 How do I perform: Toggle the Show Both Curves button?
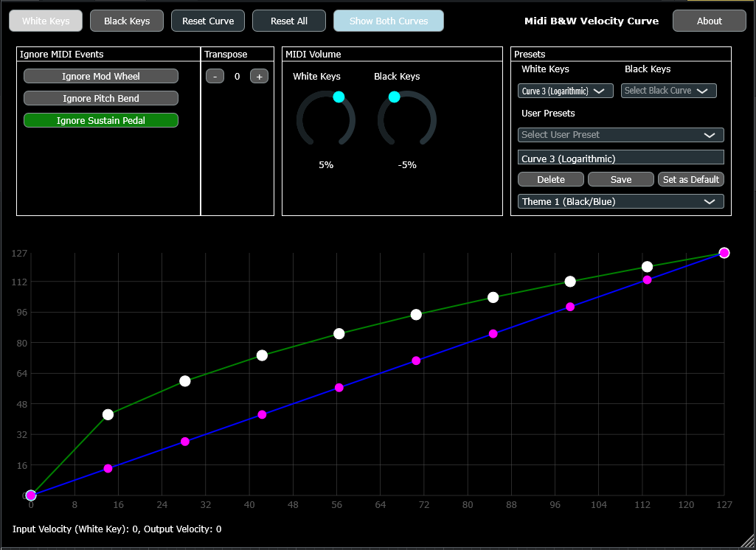point(389,21)
